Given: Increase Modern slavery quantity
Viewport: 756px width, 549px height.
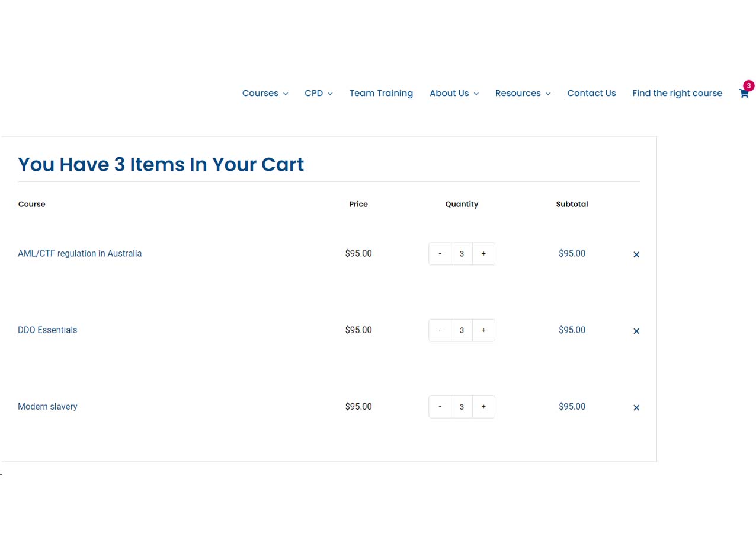Looking at the screenshot, I should 483,407.
